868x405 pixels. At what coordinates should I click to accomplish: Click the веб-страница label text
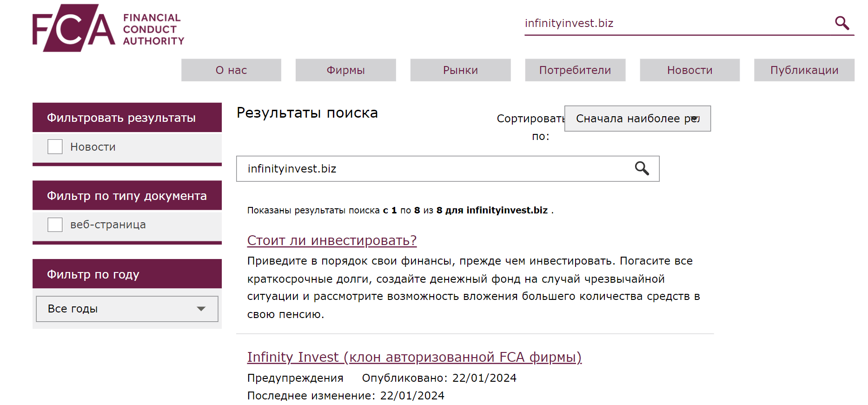pos(108,225)
